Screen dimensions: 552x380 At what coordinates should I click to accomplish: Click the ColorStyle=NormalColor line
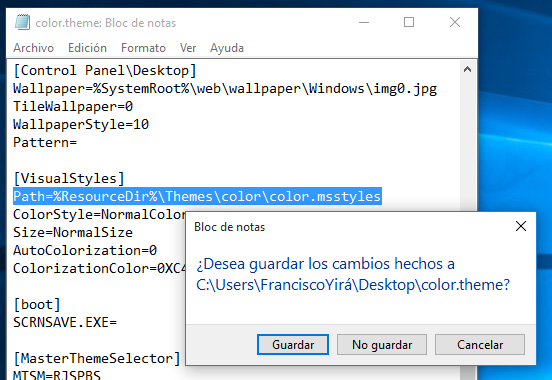coord(99,214)
